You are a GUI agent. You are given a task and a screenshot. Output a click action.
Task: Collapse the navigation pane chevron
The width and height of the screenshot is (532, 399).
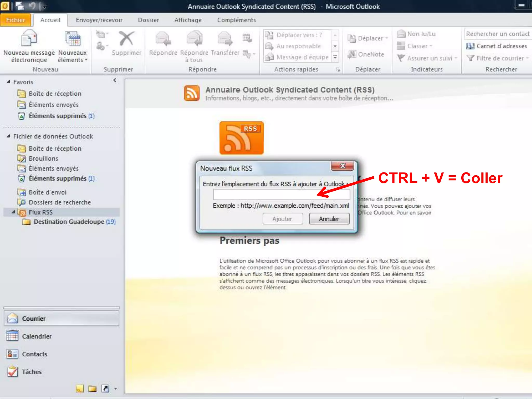point(115,81)
